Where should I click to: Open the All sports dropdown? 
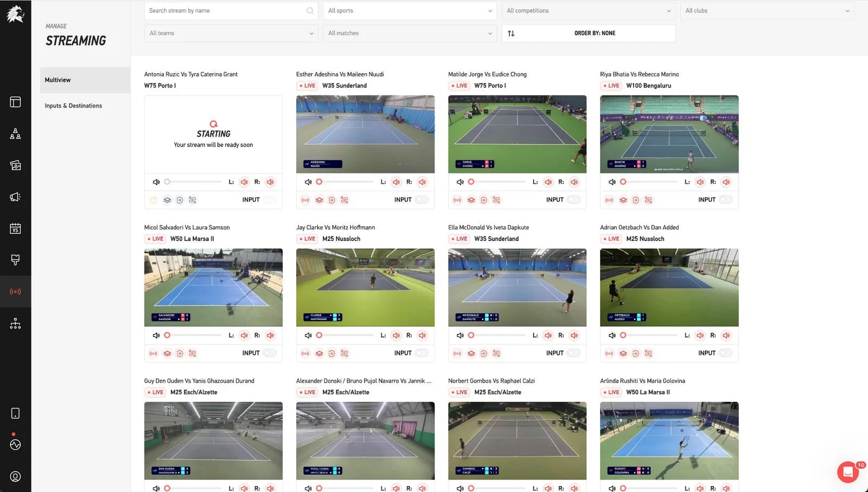(410, 11)
